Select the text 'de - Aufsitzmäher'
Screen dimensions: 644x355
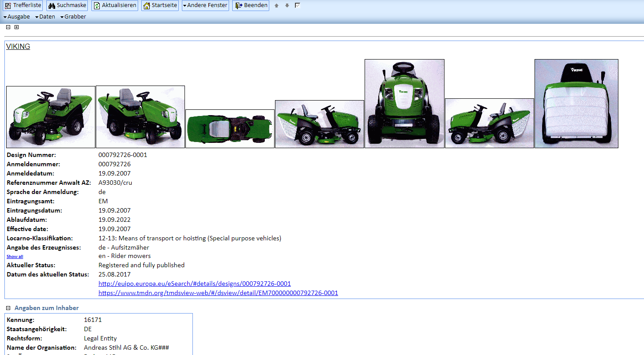click(x=124, y=247)
